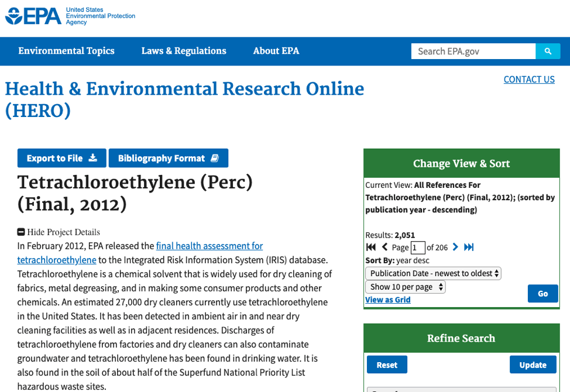570x392 pixels.
Task: Click the Go button
Action: [x=542, y=294]
